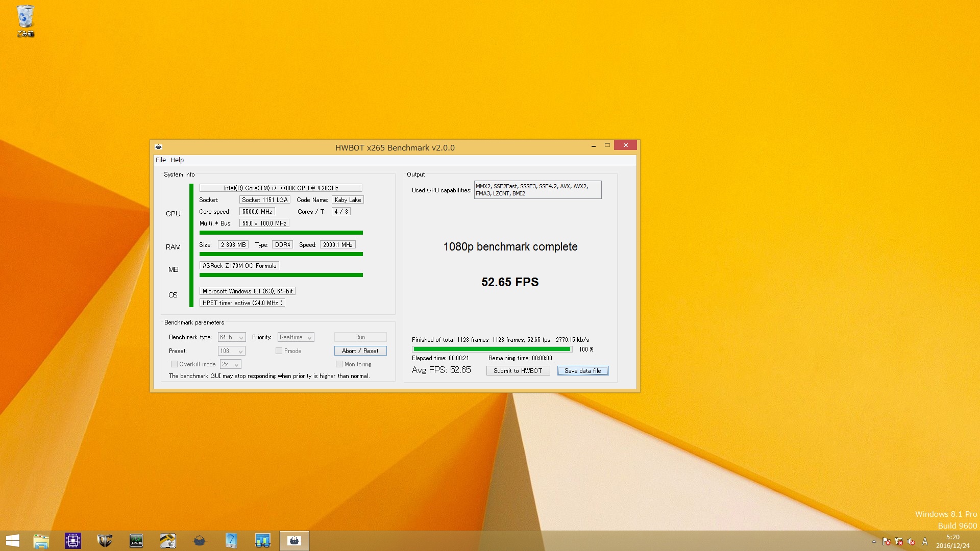Click the Microsoft Windows 8.1 OS field

[x=248, y=291]
